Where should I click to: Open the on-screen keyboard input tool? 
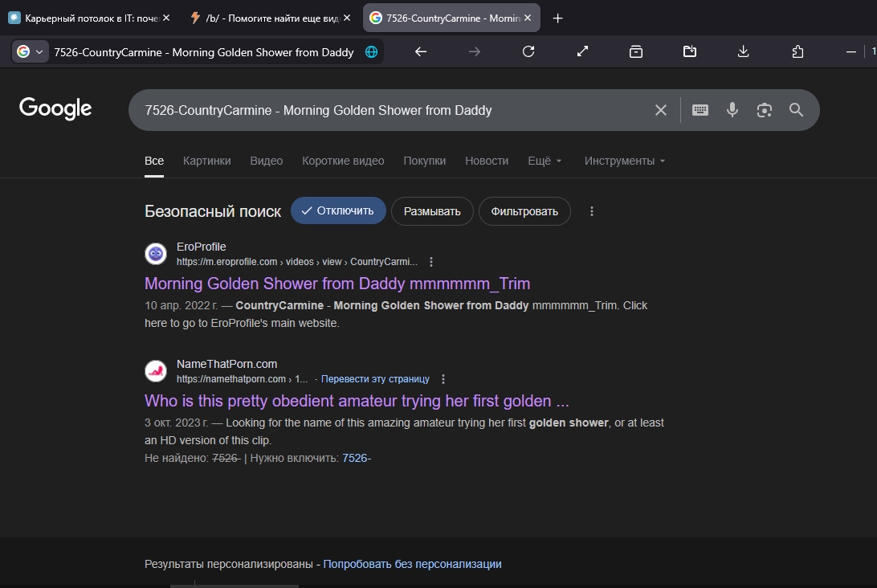pos(700,110)
